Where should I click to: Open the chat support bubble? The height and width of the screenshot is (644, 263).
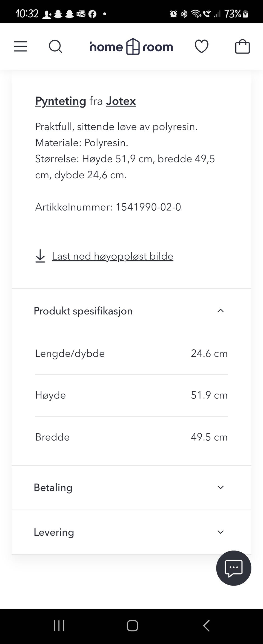[x=233, y=568]
